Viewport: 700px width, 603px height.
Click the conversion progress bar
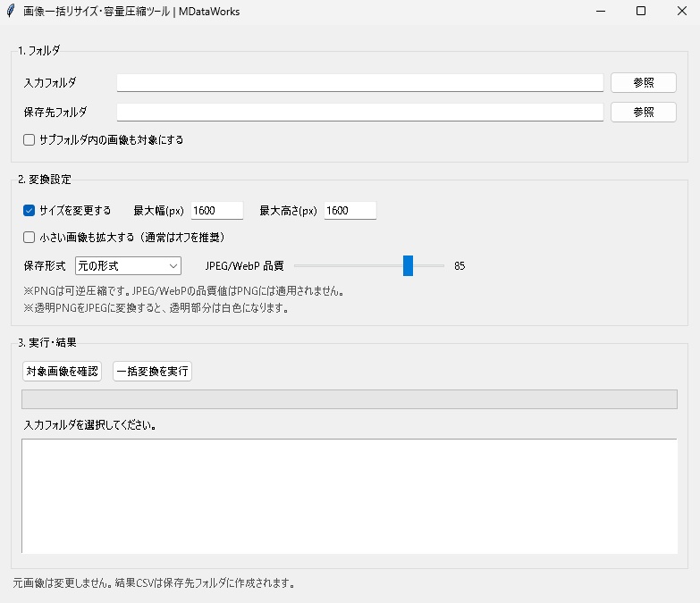tap(350, 399)
